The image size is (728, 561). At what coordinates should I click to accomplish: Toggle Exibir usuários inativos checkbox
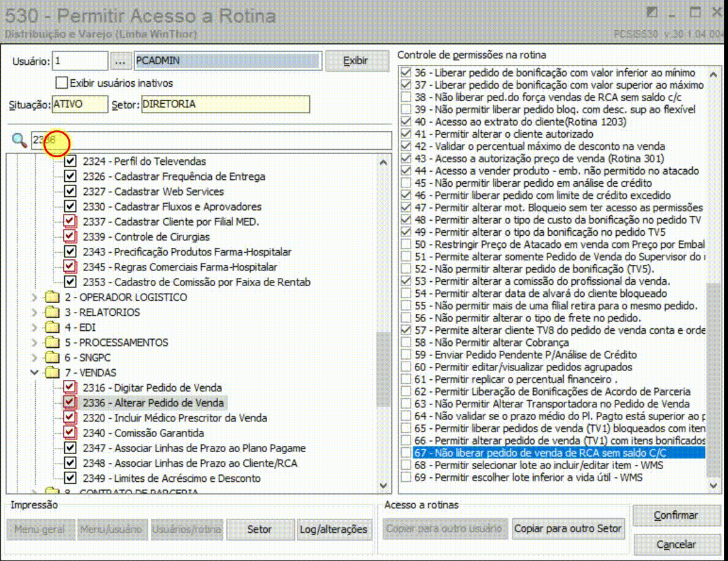pyautogui.click(x=61, y=83)
